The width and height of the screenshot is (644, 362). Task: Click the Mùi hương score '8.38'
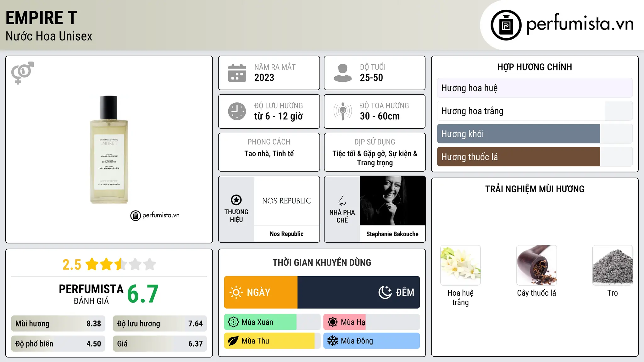[94, 324]
